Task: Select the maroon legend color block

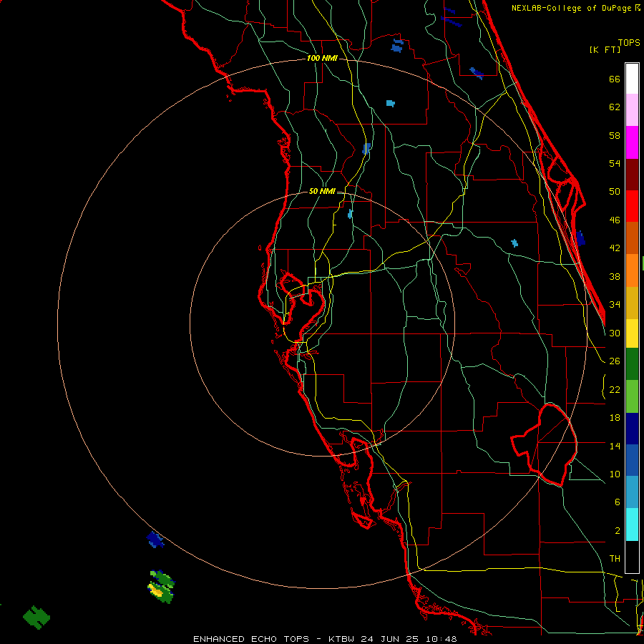Action: (x=632, y=174)
